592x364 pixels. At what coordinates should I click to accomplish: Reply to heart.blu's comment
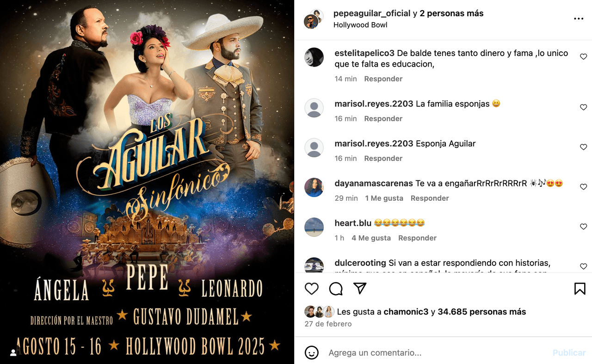pos(417,238)
